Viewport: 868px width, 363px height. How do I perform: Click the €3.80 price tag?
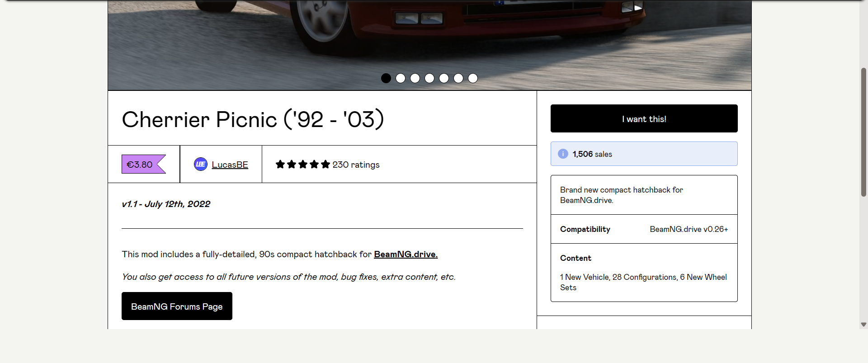click(x=143, y=164)
